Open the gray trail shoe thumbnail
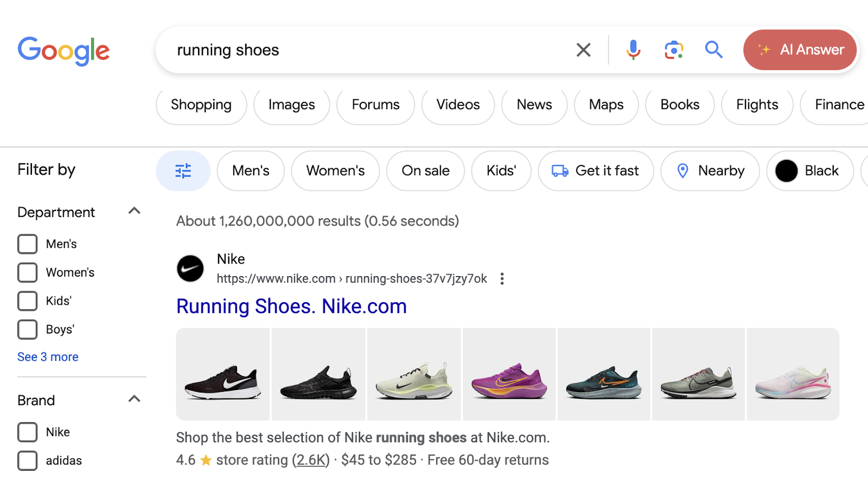868x479 pixels. click(698, 374)
